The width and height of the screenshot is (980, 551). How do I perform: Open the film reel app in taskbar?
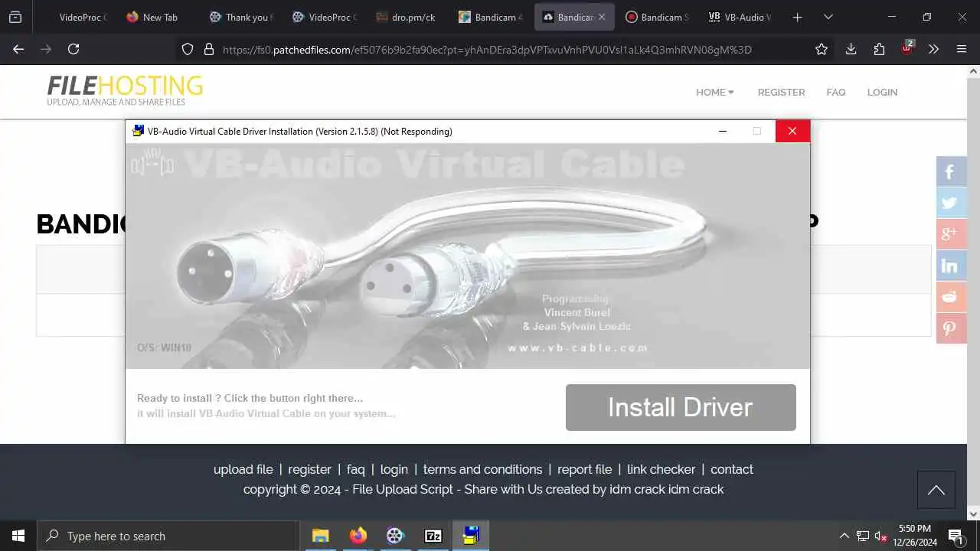(395, 536)
